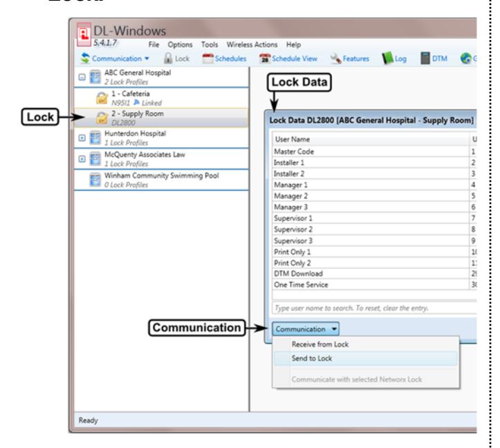Click the DL-Windows application logo icon
Screen dimensions: 500x448
coord(84,34)
